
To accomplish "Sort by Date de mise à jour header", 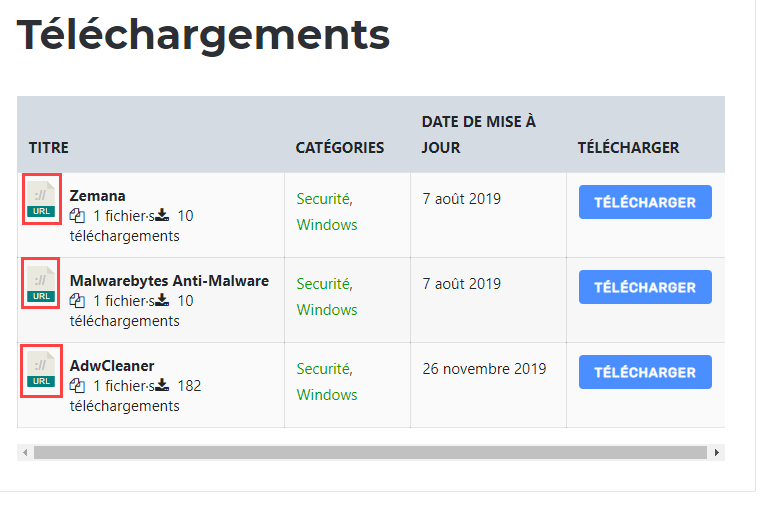I will click(x=478, y=134).
